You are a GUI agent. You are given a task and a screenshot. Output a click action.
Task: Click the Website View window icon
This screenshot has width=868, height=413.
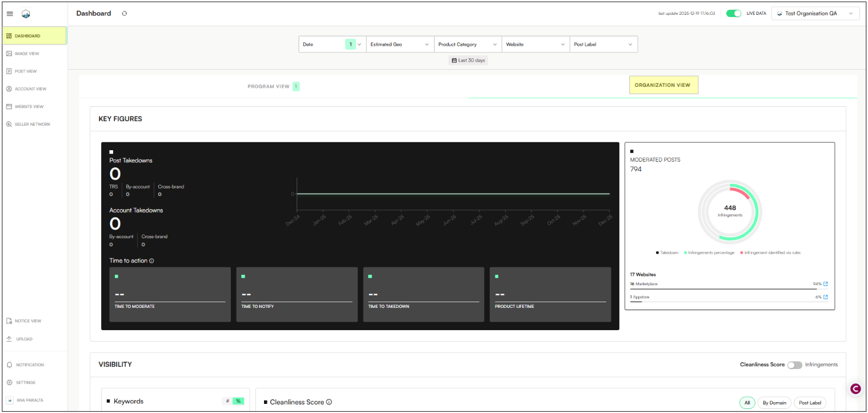pos(9,107)
